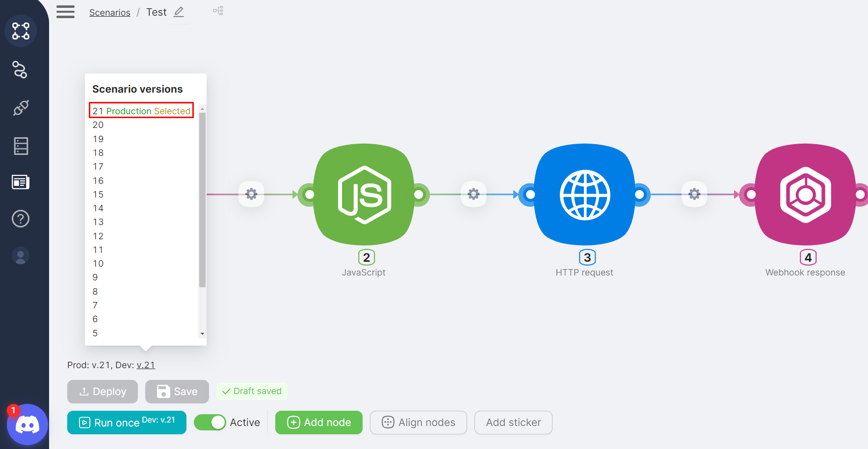Click the pencil icon to rename Test
This screenshot has height=449, width=868.
coord(179,12)
